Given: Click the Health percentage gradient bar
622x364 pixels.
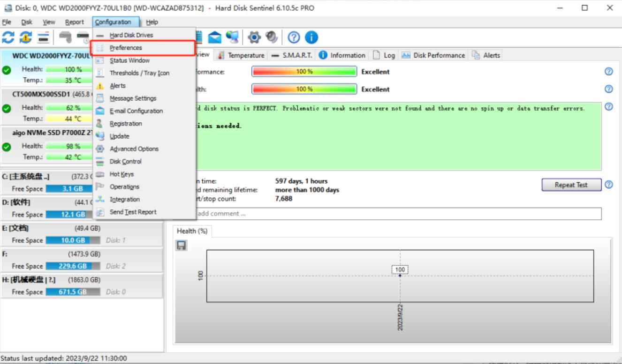Looking at the screenshot, I should (x=304, y=89).
